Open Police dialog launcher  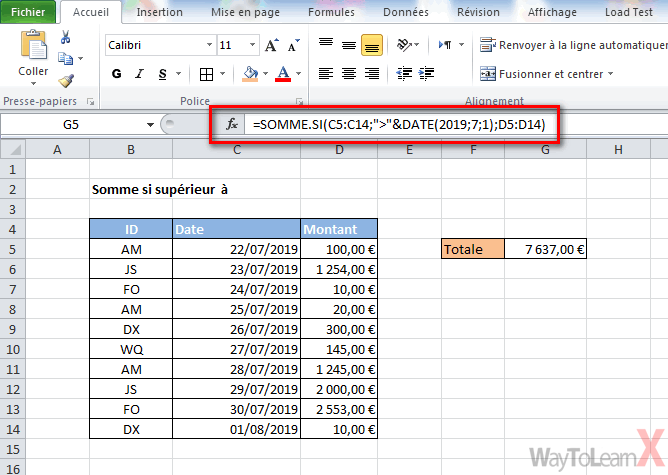coord(300,101)
